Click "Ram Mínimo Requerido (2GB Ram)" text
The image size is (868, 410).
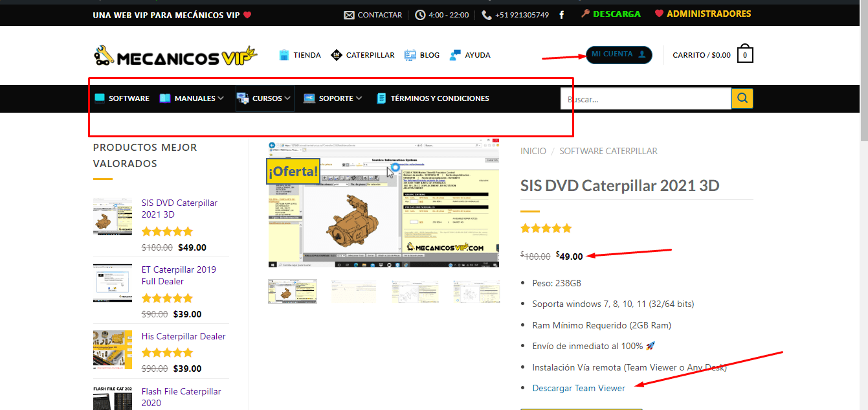tap(601, 325)
